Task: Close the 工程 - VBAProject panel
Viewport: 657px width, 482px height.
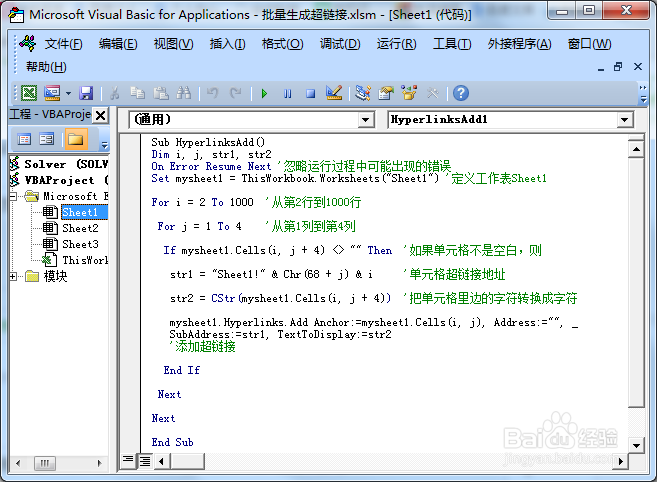Action: point(101,115)
